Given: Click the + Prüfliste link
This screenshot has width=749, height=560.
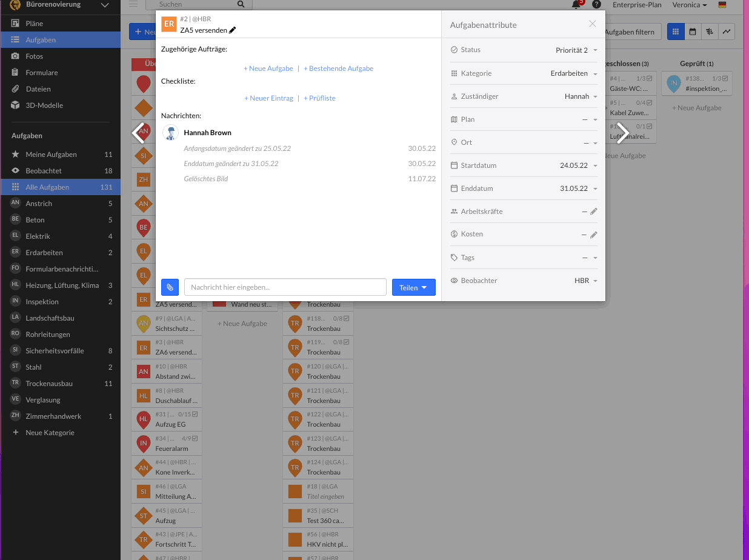Looking at the screenshot, I should [x=319, y=98].
